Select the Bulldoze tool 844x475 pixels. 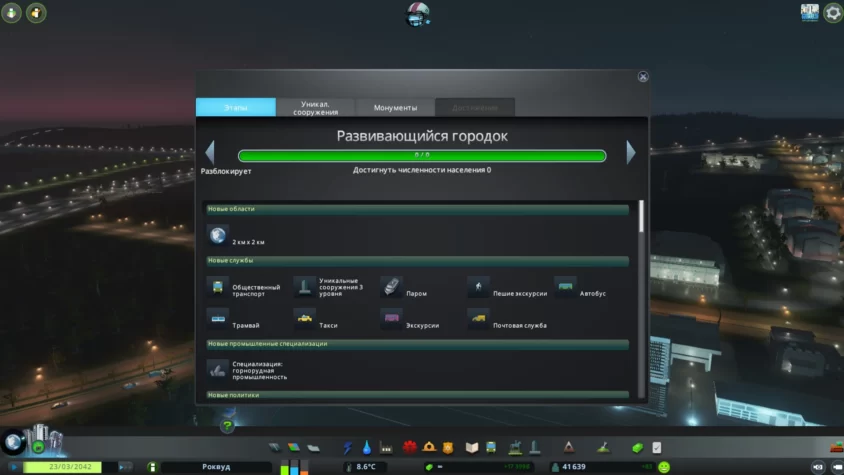[x=837, y=447]
